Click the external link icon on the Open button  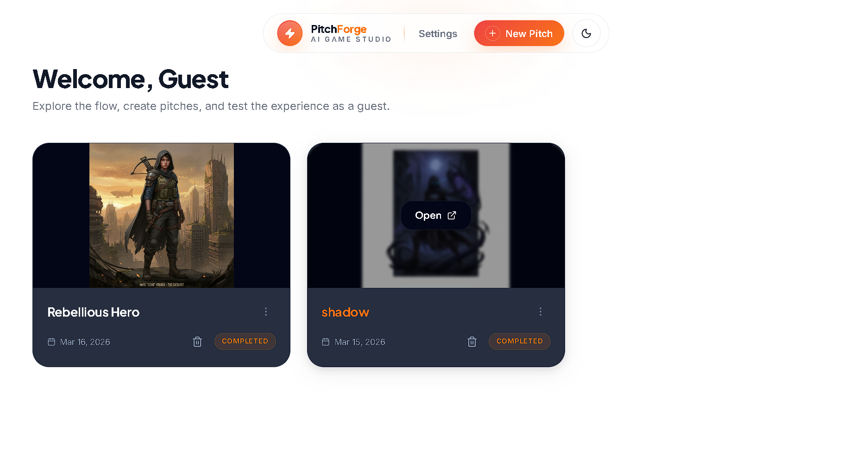pos(452,216)
